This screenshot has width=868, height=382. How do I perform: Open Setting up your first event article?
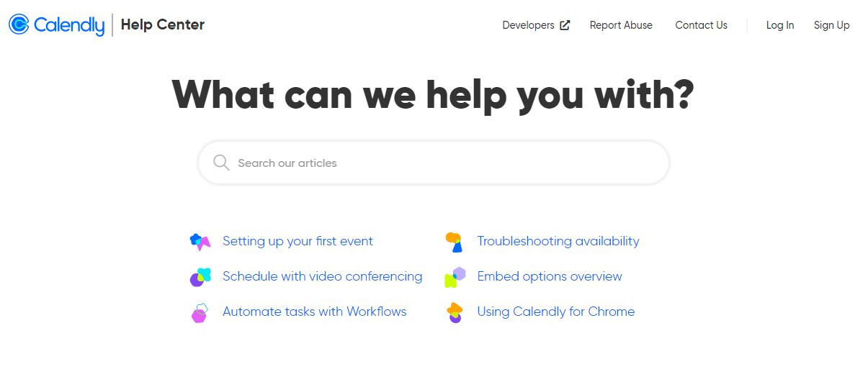pos(297,241)
